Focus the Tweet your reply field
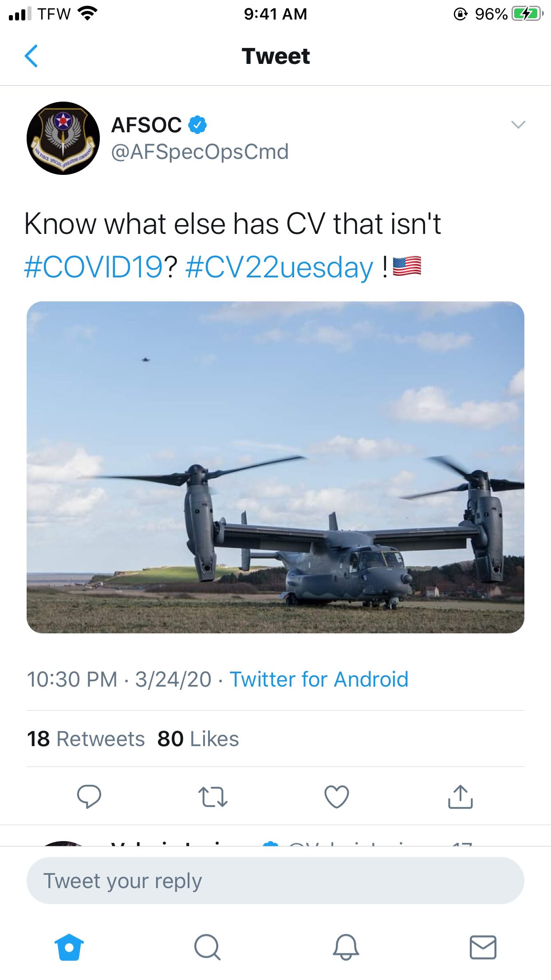 click(x=275, y=881)
